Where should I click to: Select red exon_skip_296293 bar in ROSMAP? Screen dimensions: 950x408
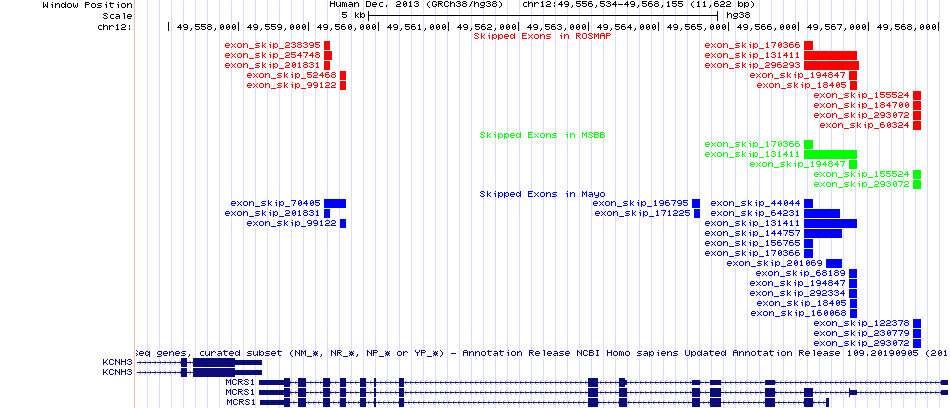click(x=831, y=65)
